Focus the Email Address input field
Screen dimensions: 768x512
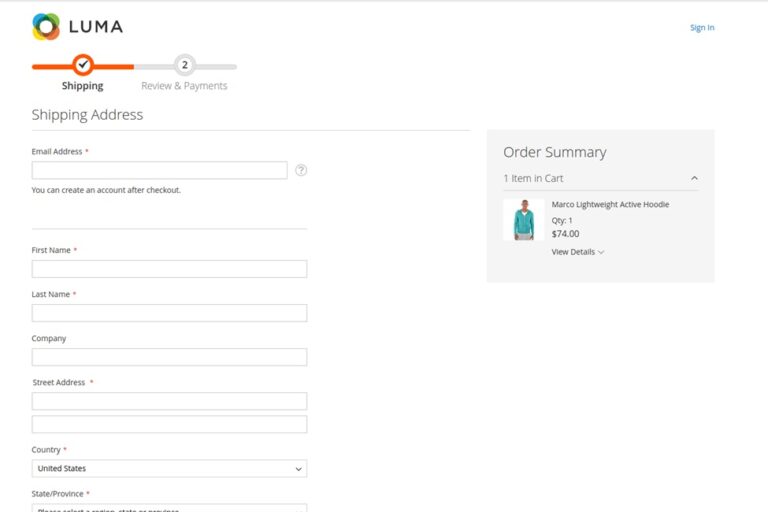point(159,170)
